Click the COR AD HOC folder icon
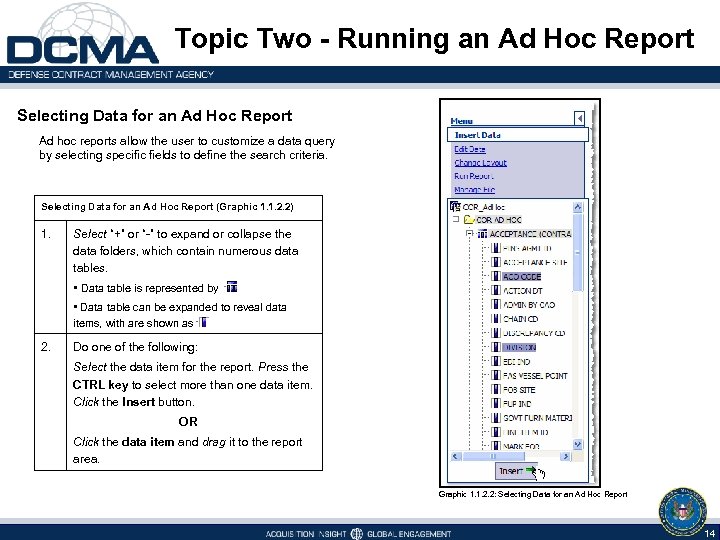The image size is (720, 540). (469, 220)
